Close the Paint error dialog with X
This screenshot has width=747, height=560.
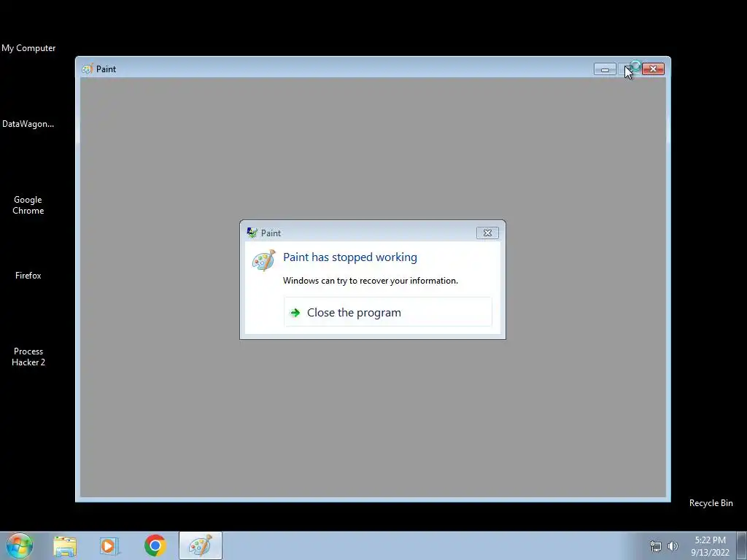[x=487, y=233]
